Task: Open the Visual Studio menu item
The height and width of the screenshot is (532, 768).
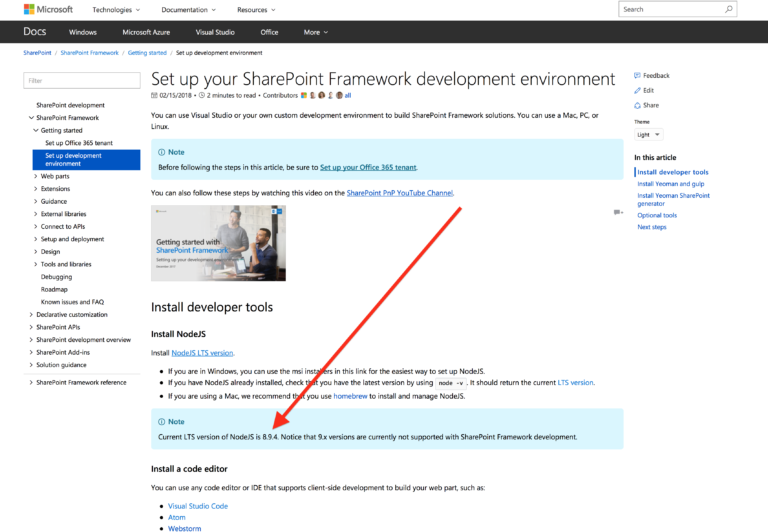Action: 215,32
